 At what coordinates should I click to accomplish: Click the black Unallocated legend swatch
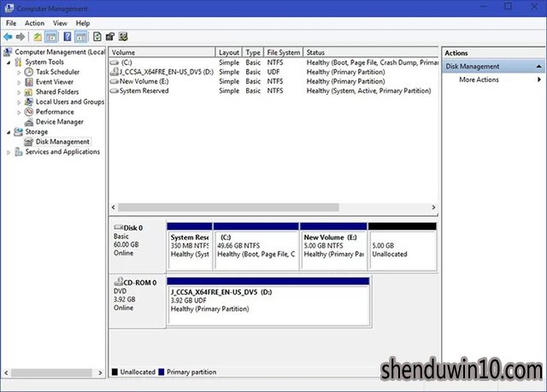115,372
